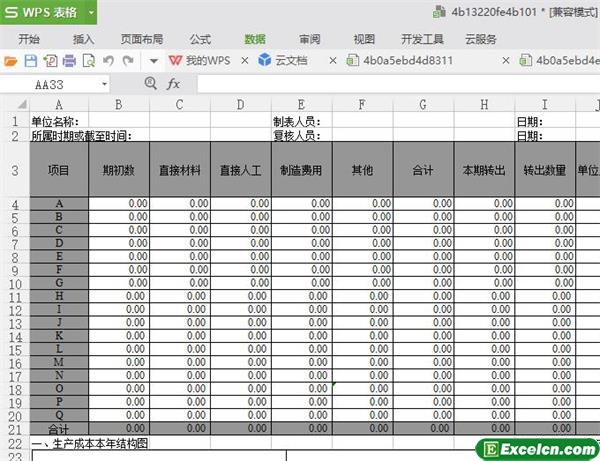
Task: Open the 公式 ribbon tab
Action: click(x=199, y=39)
